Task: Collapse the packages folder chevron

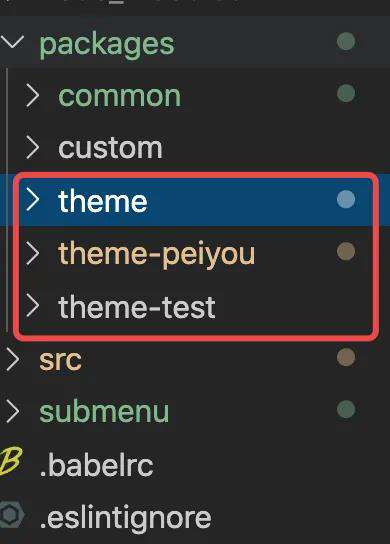Action: [x=12, y=41]
